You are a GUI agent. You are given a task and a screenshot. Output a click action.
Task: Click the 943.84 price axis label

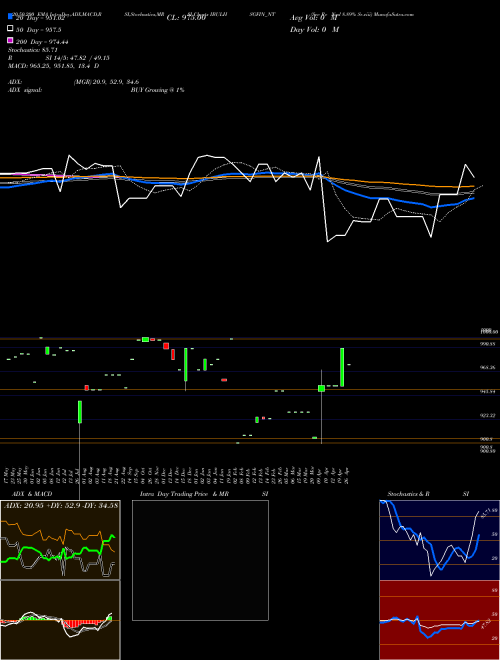(x=487, y=391)
